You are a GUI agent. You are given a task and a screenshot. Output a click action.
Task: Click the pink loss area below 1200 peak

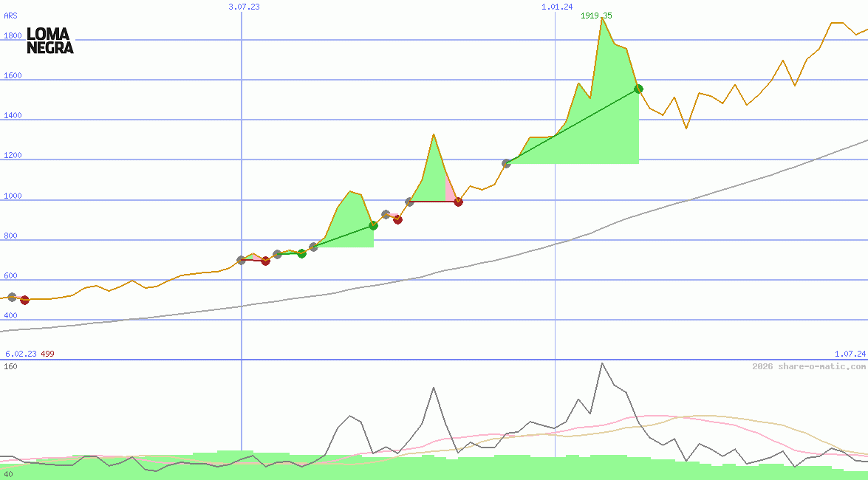pos(449,191)
